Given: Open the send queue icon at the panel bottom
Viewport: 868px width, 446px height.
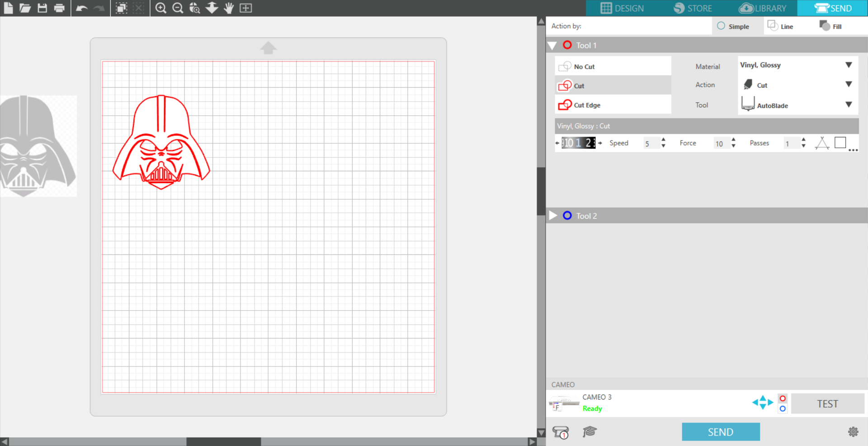Looking at the screenshot, I should point(561,432).
